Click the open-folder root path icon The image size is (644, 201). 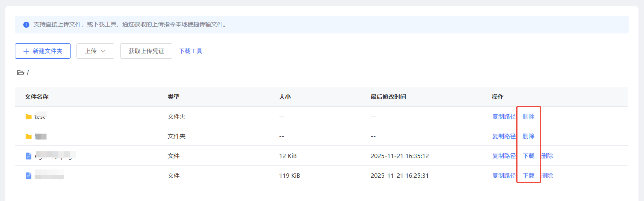click(21, 73)
